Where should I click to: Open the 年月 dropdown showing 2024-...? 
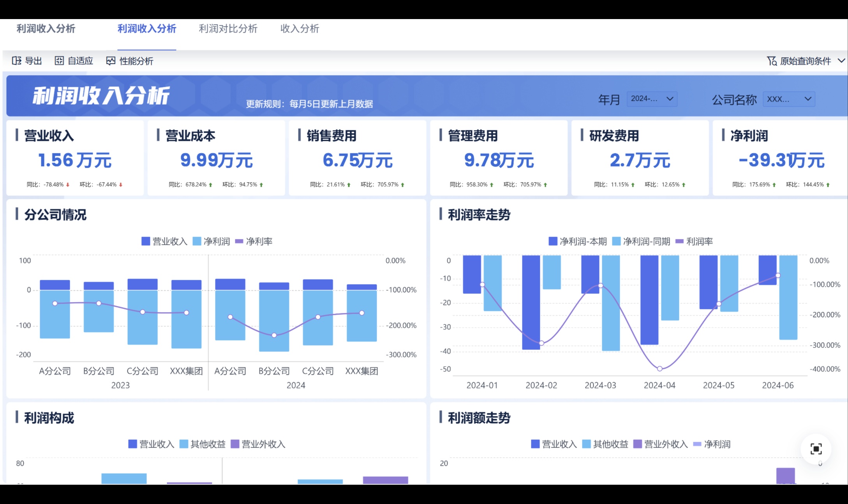652,99
